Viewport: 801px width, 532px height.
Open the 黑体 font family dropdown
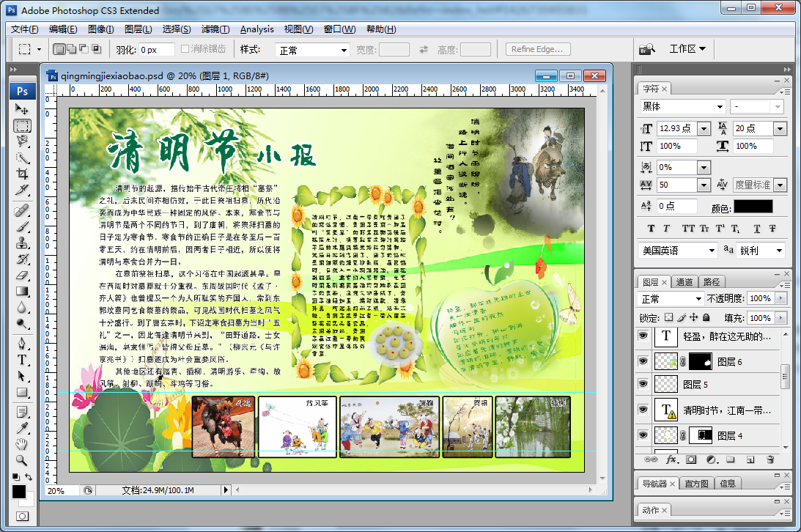click(x=720, y=107)
